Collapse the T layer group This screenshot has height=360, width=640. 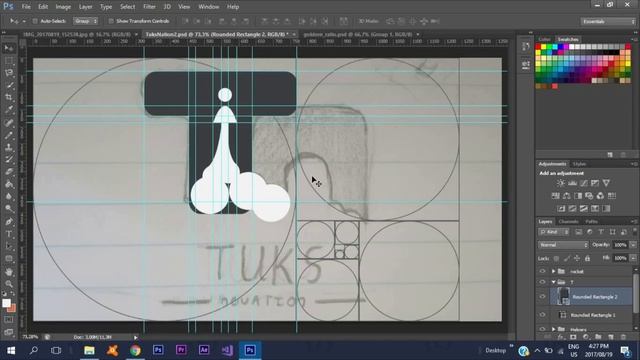[553, 282]
